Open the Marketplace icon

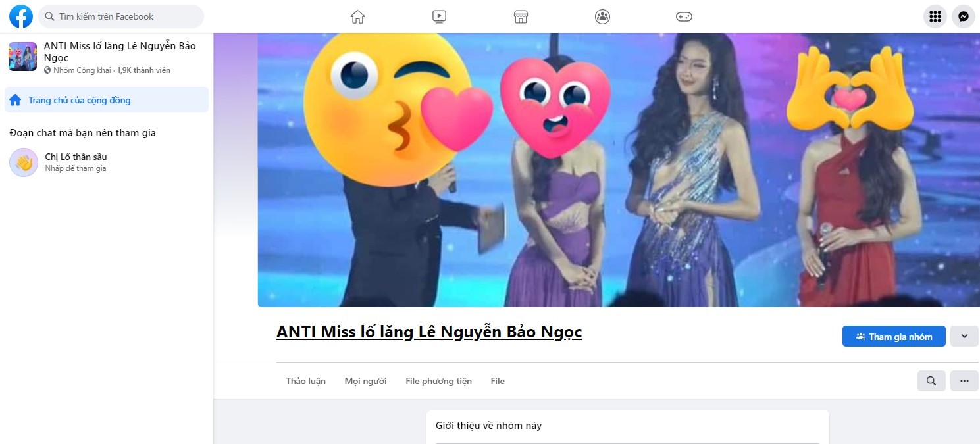point(521,16)
